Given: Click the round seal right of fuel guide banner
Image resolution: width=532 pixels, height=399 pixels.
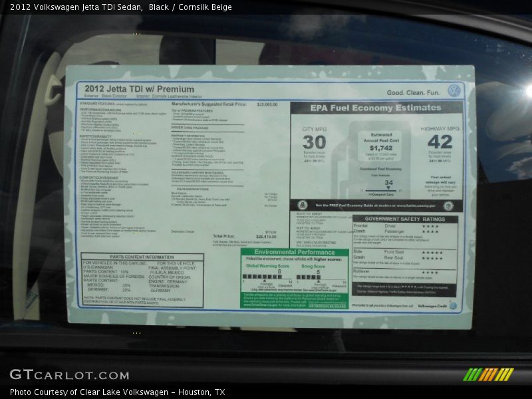Looking at the screenshot, I should tap(448, 206).
